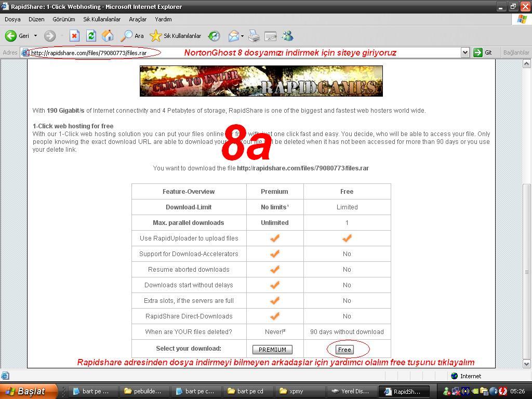Click the Free column checkmark for RapidUploader
The height and width of the screenshot is (399, 532).
pyautogui.click(x=347, y=238)
